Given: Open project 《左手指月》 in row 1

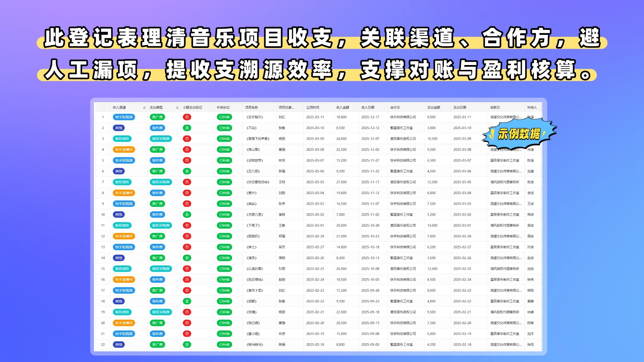Looking at the screenshot, I should [255, 117].
